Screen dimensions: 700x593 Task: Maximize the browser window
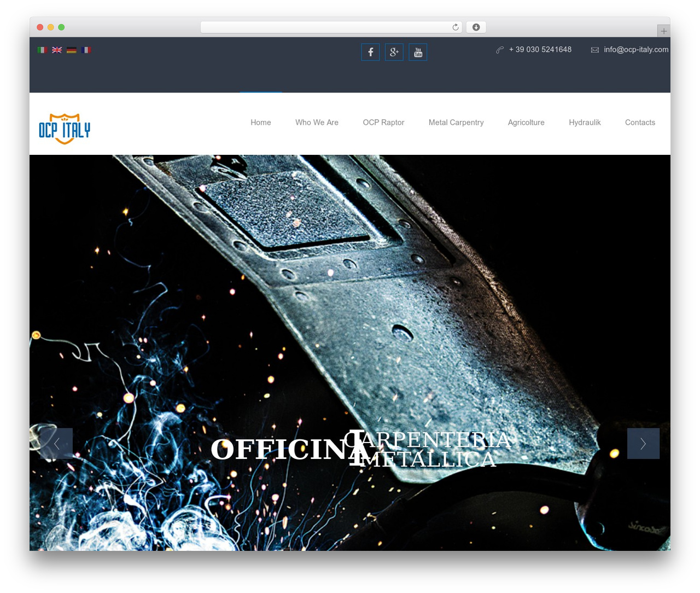click(x=61, y=27)
